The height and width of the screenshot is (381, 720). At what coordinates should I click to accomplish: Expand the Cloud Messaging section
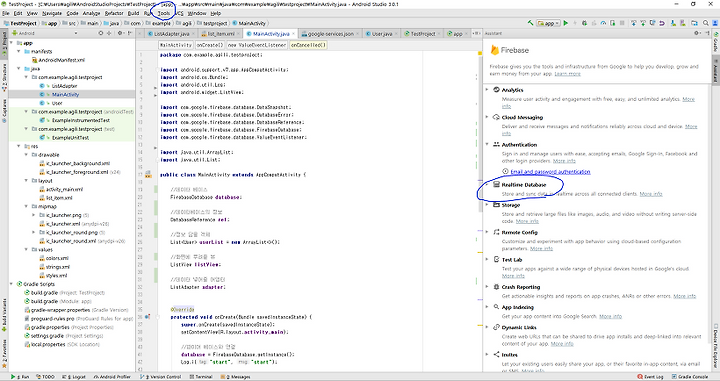pyautogui.click(x=487, y=117)
